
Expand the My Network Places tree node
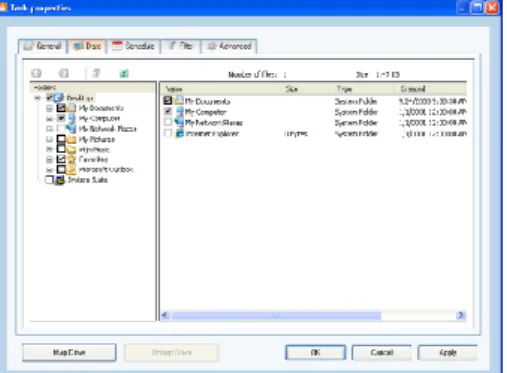click(x=49, y=129)
